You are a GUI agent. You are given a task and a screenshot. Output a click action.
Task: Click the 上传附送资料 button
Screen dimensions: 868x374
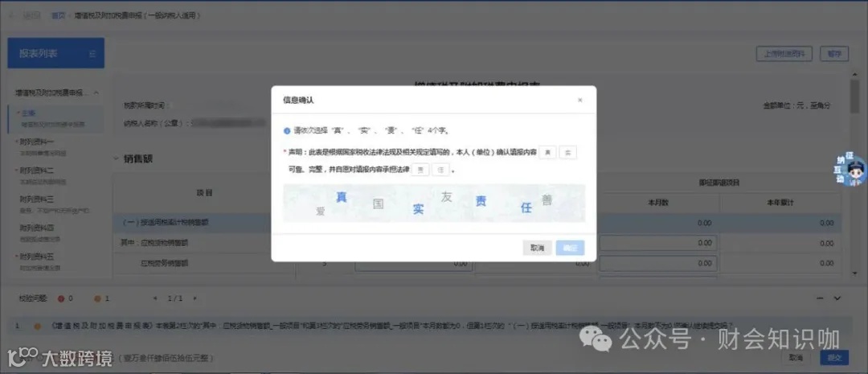(x=784, y=54)
